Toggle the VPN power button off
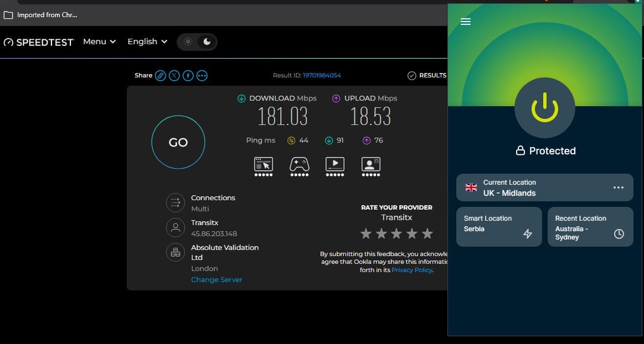 pos(545,108)
